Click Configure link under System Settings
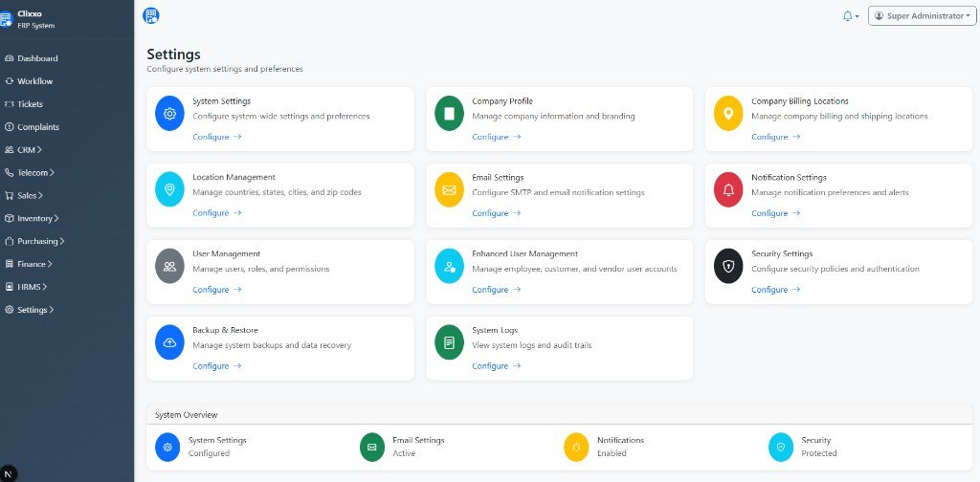980x482 pixels. (x=217, y=137)
